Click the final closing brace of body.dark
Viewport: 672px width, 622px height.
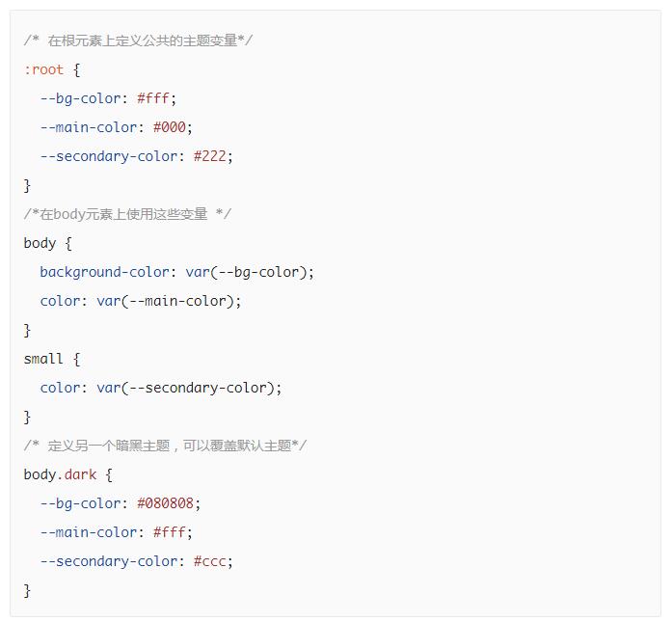click(x=27, y=591)
